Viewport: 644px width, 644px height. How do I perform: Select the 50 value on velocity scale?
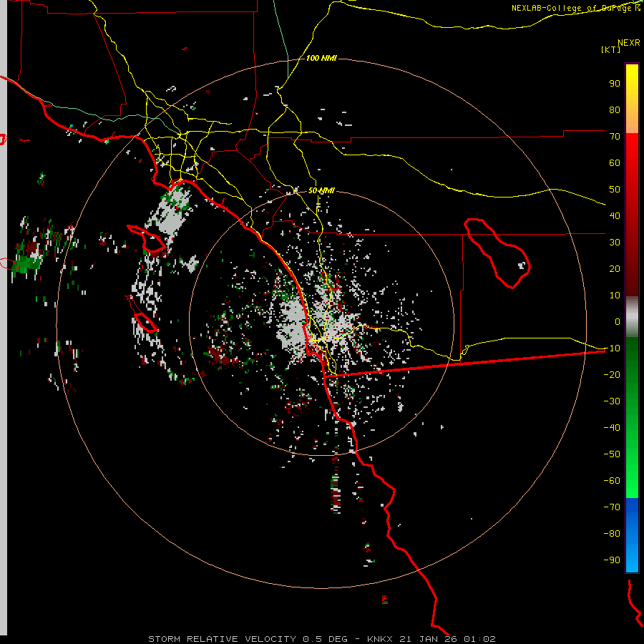[615, 190]
